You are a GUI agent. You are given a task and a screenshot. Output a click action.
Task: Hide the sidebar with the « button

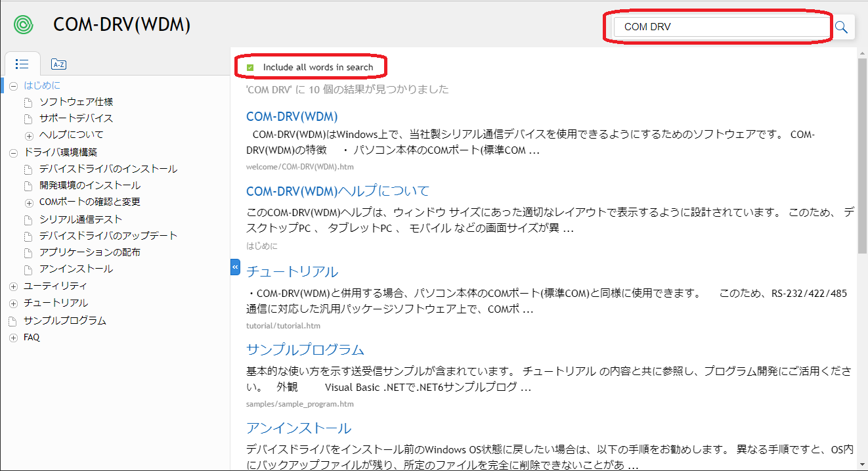click(235, 267)
